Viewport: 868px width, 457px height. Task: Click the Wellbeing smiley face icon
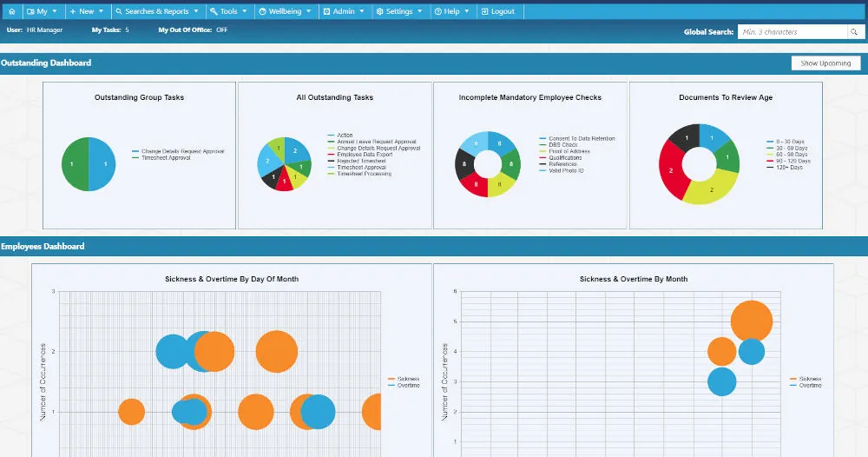[262, 11]
